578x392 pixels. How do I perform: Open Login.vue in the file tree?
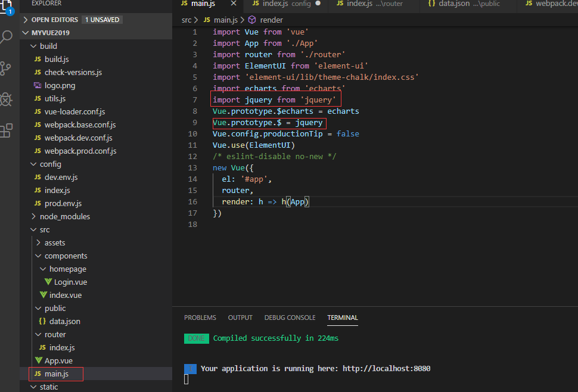70,282
